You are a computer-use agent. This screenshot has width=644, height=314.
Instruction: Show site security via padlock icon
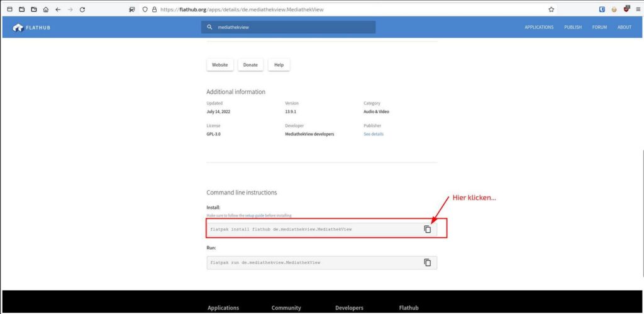[155, 9]
